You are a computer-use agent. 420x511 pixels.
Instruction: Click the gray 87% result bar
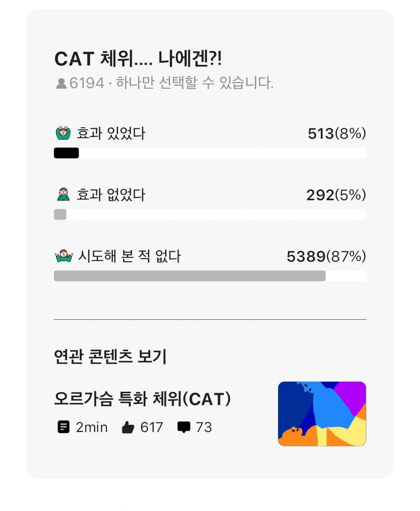pos(190,276)
